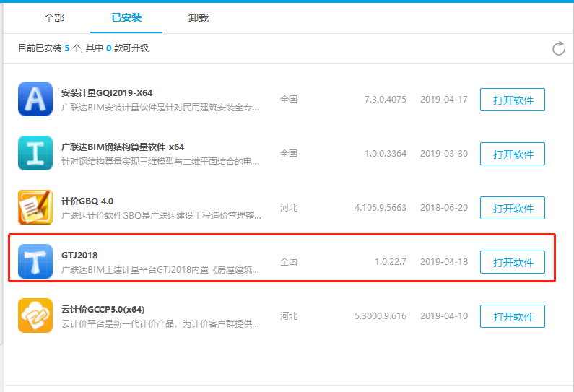Open the 卸载 tab
The height and width of the screenshot is (392, 574).
tap(199, 18)
